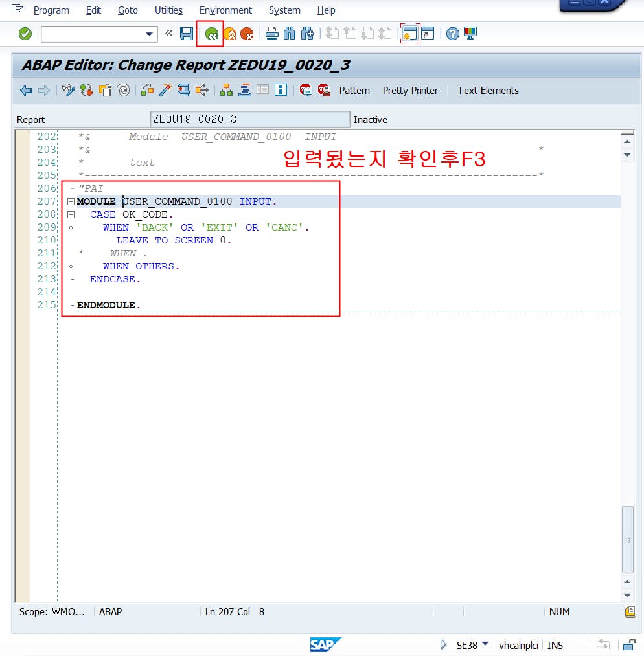
Task: Click inside the command input field
Action: (x=93, y=34)
